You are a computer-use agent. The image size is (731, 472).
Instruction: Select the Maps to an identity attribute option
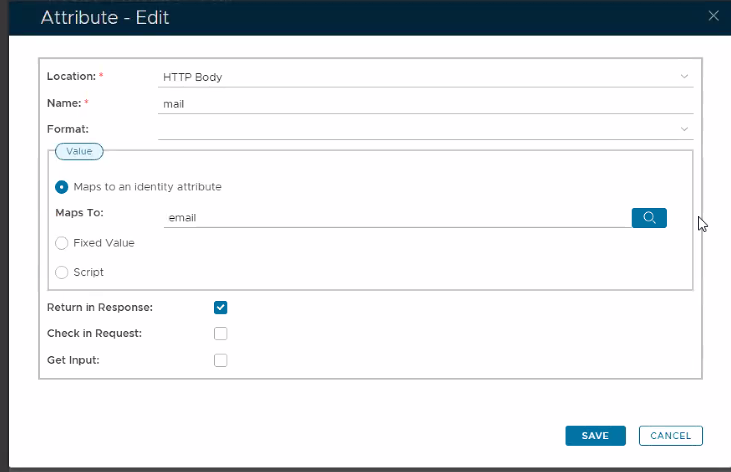click(62, 187)
